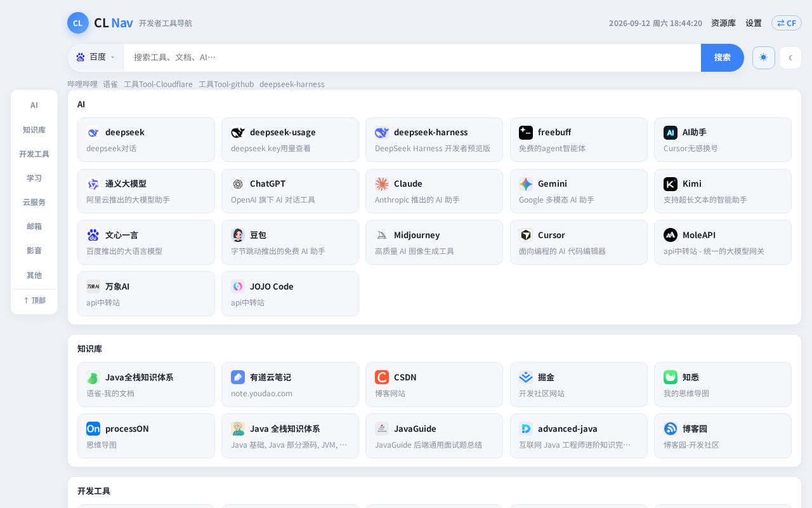812x508 pixels.
Task: Open the 语雀 quick link
Action: coord(110,84)
